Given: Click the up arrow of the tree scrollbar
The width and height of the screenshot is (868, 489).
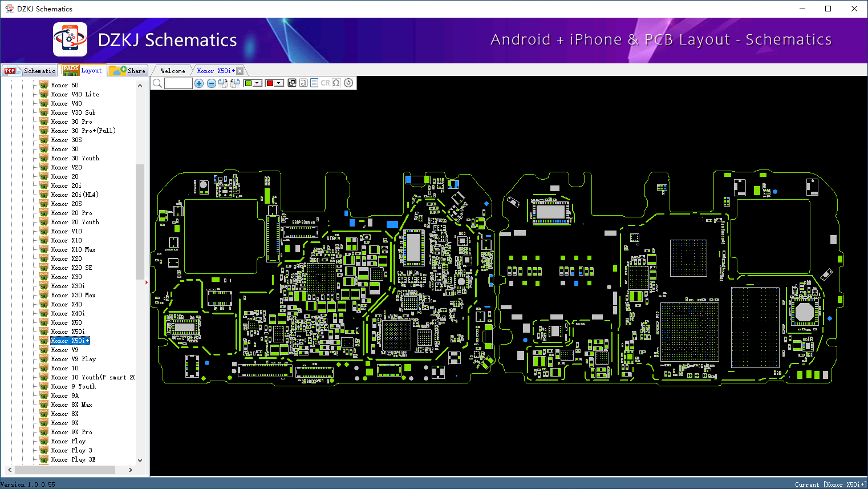Looking at the screenshot, I should 140,86.
